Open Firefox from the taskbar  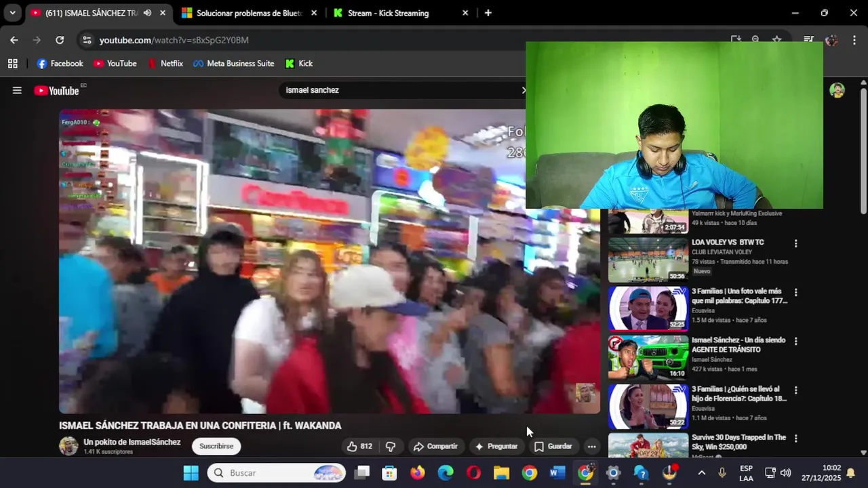coord(418,473)
